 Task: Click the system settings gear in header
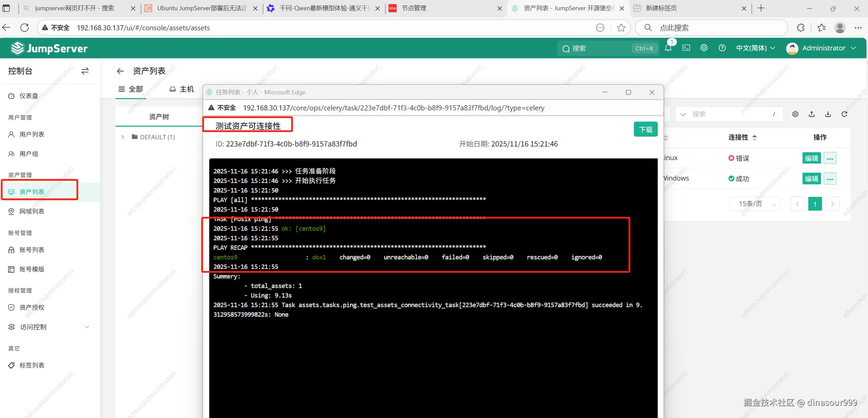point(704,48)
